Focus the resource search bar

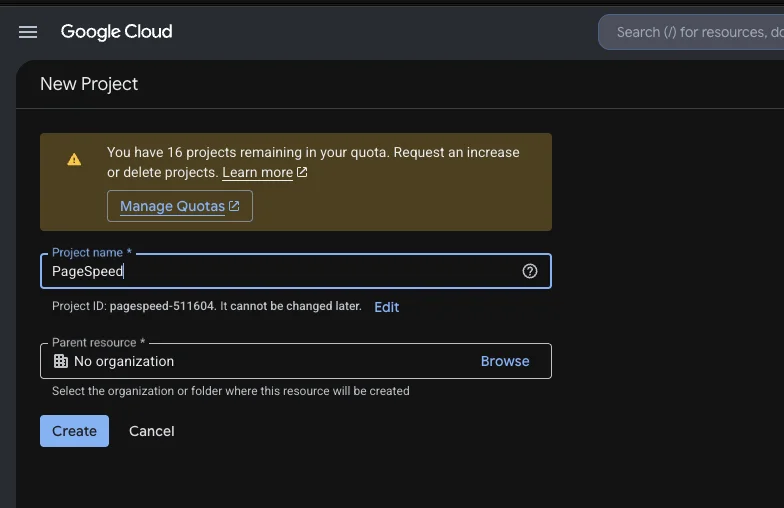[x=691, y=32]
